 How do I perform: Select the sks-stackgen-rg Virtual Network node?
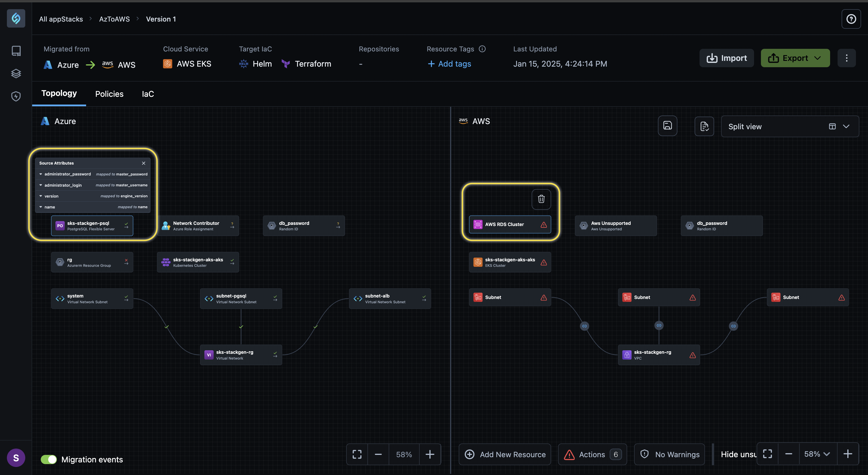241,355
